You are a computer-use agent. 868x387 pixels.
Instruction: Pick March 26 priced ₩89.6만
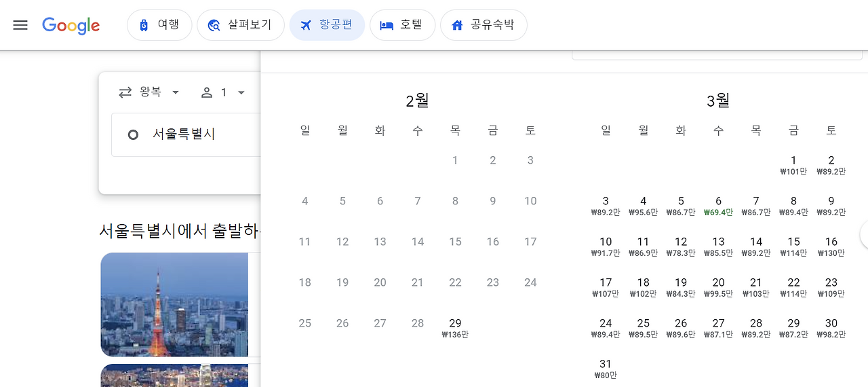(681, 328)
